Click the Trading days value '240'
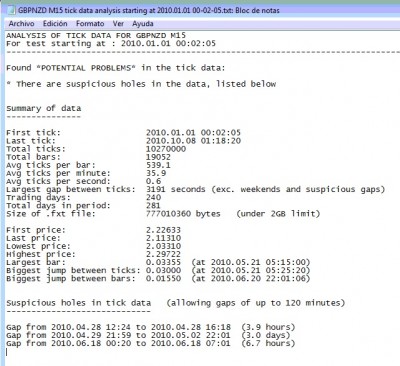Image resolution: width=400 pixels, height=366 pixels. [153, 197]
